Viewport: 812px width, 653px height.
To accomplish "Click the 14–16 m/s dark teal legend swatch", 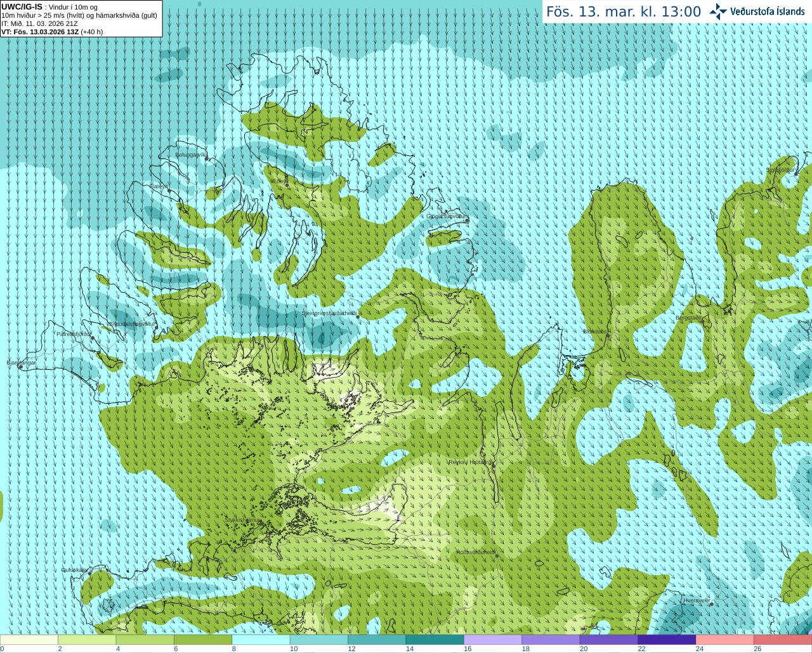I will tap(435, 640).
